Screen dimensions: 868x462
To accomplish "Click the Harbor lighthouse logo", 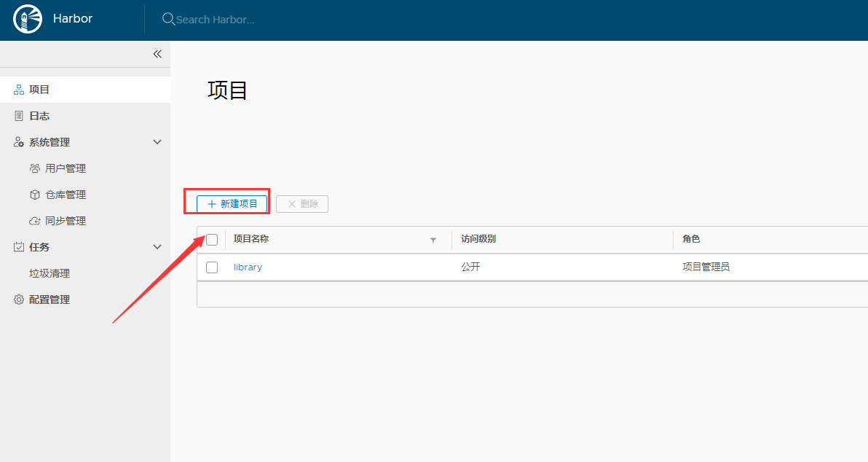I will pos(28,19).
